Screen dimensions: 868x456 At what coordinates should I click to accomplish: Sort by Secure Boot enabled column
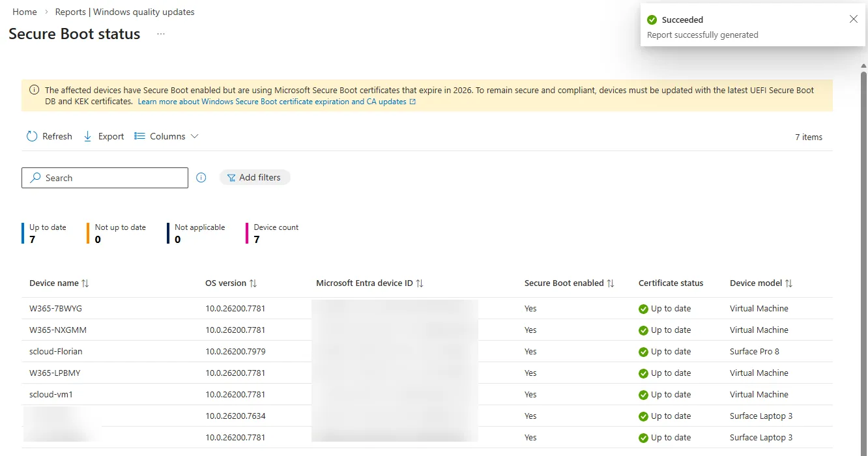point(570,283)
